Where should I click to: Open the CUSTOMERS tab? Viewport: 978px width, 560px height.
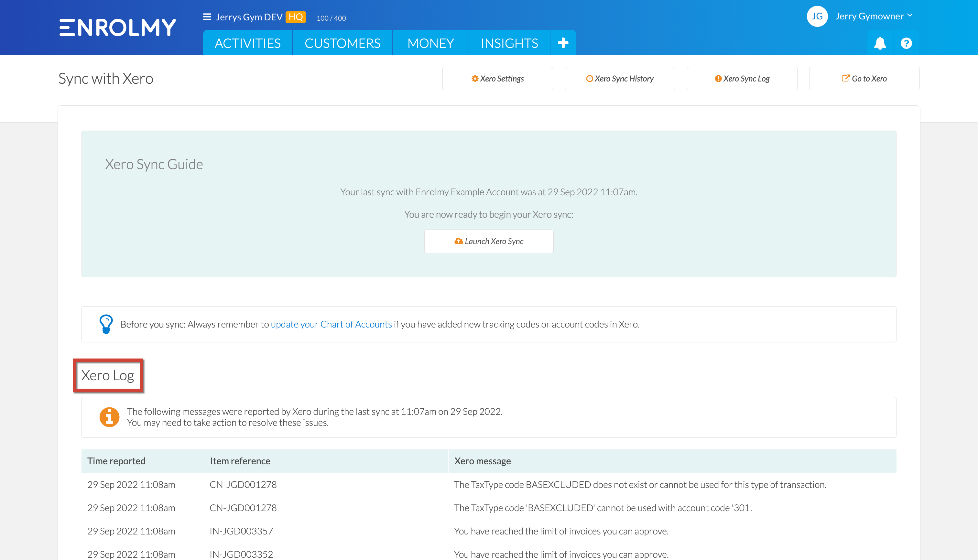point(342,43)
